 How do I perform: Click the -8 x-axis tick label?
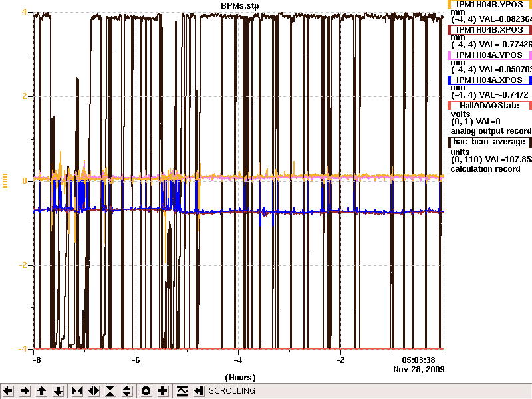[x=37, y=360]
